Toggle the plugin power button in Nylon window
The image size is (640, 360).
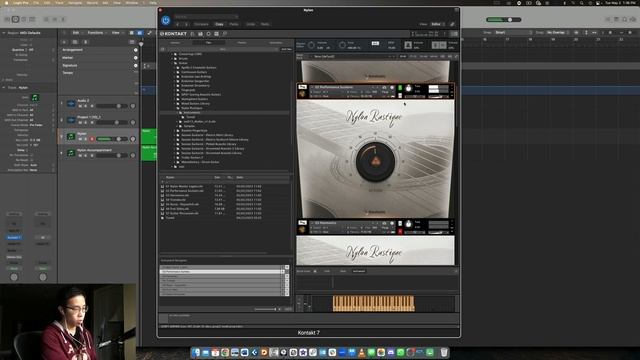166,20
